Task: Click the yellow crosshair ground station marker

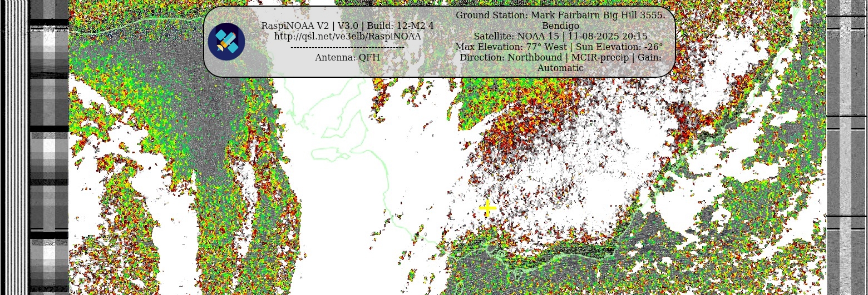Action: (x=487, y=209)
